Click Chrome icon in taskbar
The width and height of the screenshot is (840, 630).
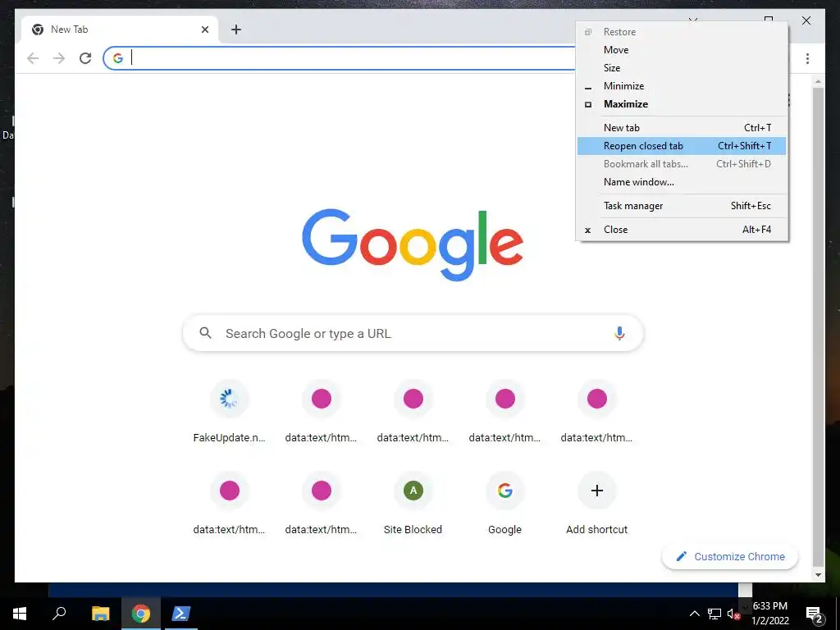(x=141, y=614)
